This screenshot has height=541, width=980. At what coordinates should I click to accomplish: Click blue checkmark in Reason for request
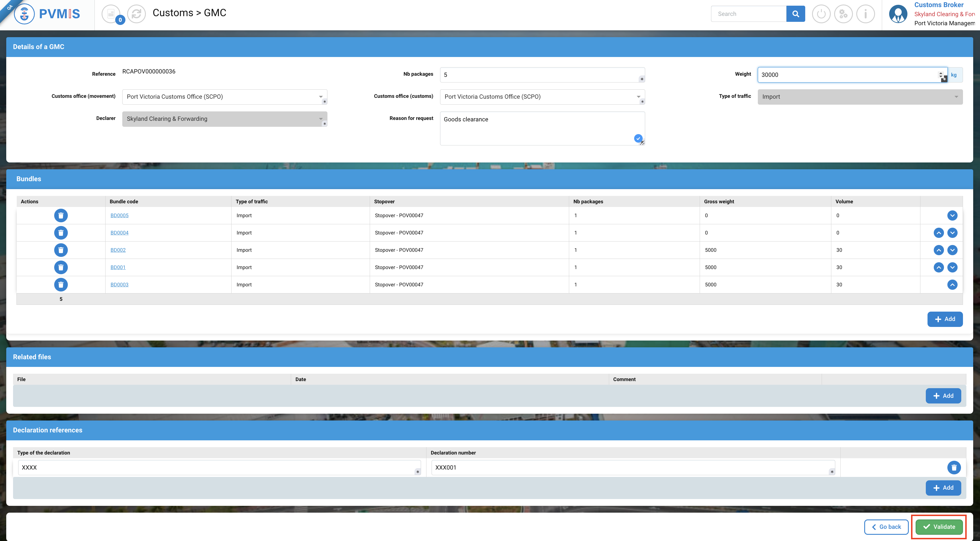coord(638,138)
